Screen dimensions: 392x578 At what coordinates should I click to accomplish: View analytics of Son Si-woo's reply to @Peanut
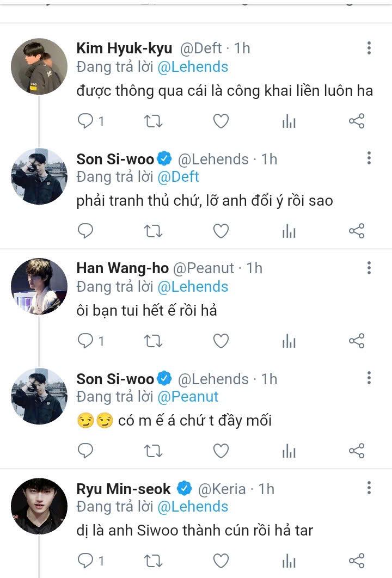289,451
